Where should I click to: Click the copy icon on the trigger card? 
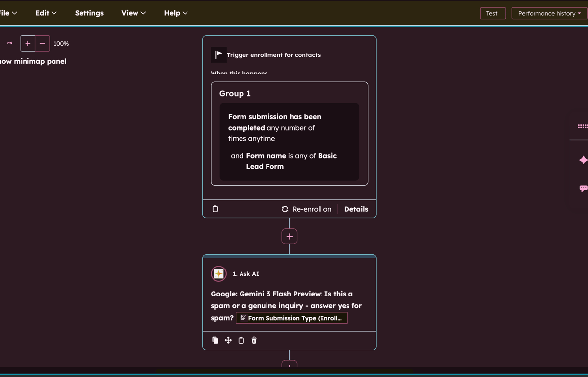215,209
